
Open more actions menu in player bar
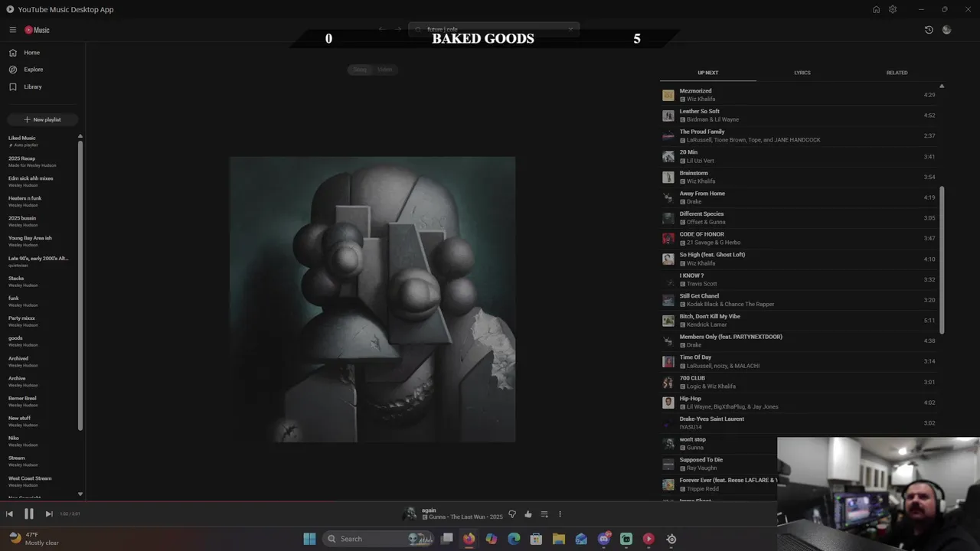pyautogui.click(x=560, y=514)
